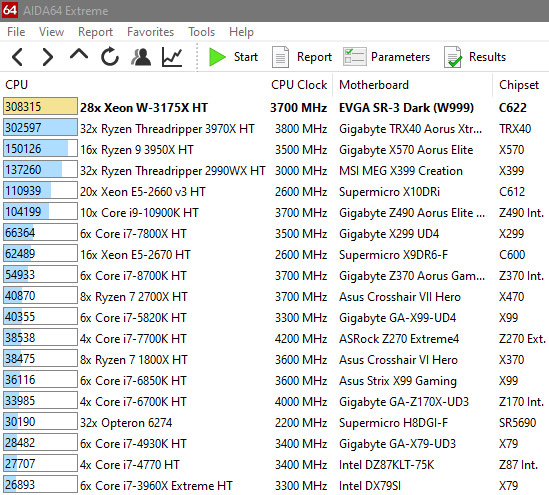Select the 6x Core i7-6850K HT row
Viewport: 549px width, 495px height.
tap(274, 381)
